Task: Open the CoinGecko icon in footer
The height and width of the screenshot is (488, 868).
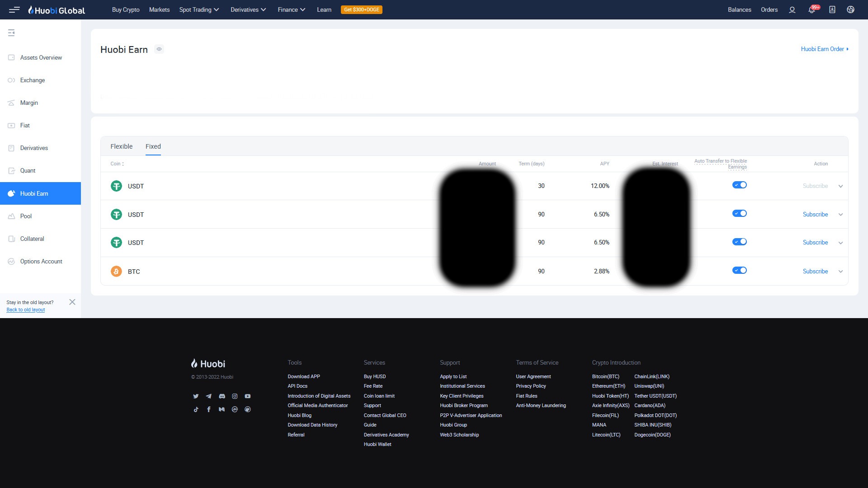Action: pos(248,409)
